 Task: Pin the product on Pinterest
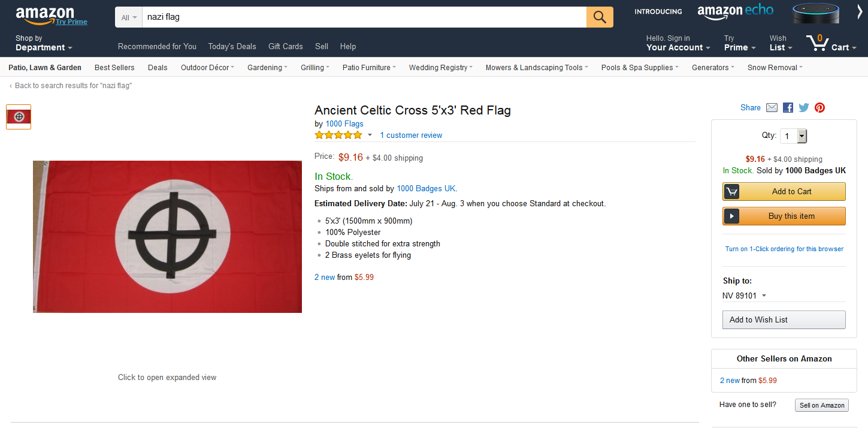tap(819, 108)
